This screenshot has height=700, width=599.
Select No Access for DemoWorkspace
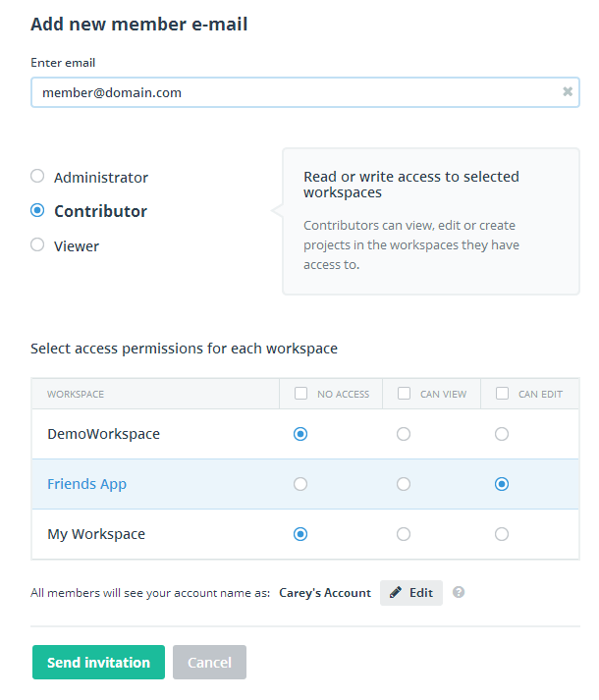pyautogui.click(x=300, y=434)
